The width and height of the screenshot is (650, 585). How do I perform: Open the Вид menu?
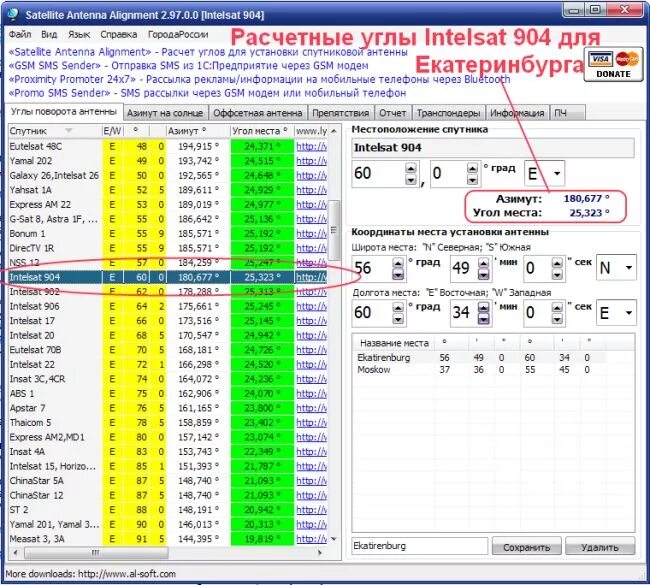click(x=49, y=34)
